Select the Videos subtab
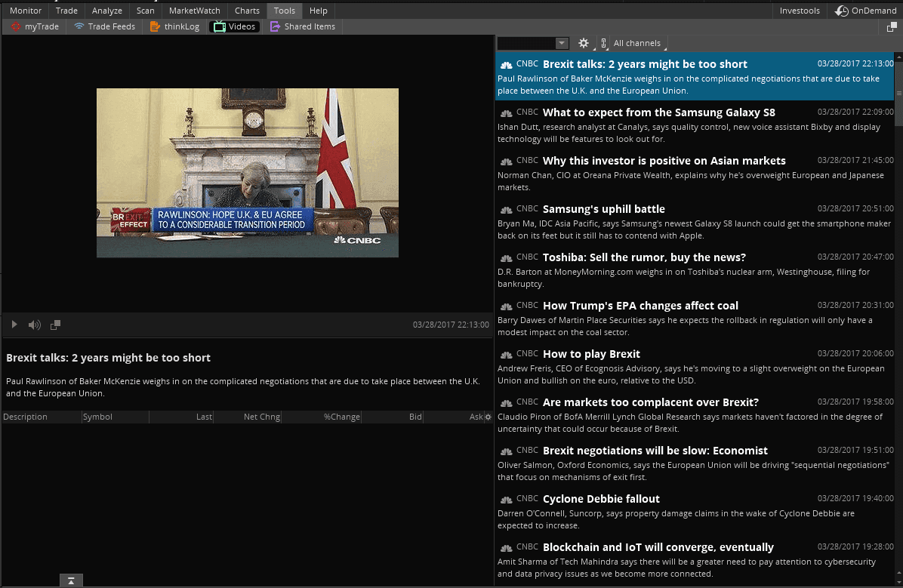 coord(235,26)
